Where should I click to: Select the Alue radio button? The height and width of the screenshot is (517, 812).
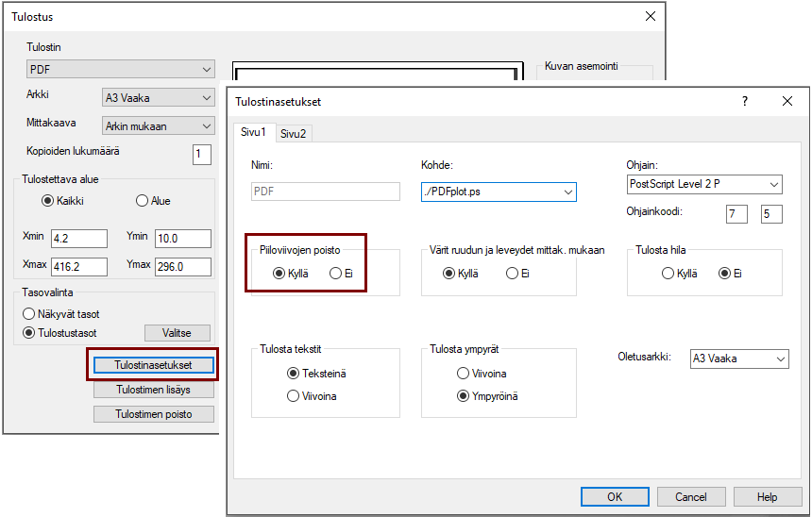143,200
